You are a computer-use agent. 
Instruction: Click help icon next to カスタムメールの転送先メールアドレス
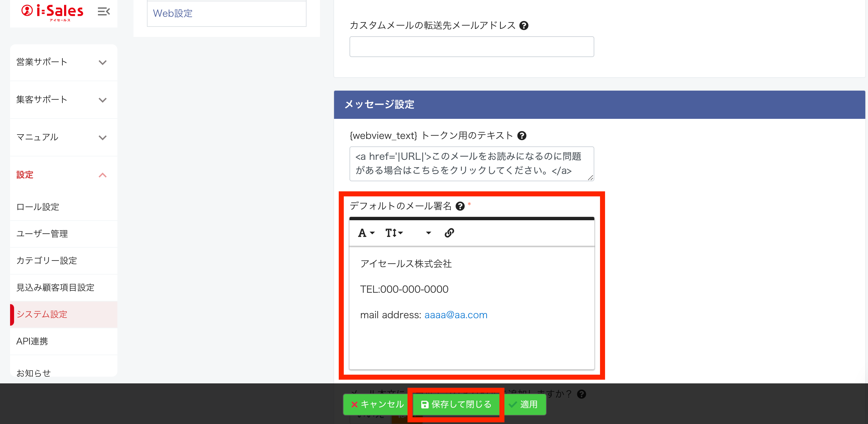(524, 26)
